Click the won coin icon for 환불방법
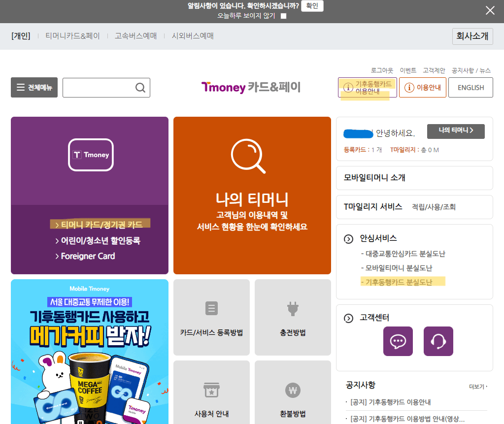The height and width of the screenshot is (424, 504). click(293, 391)
